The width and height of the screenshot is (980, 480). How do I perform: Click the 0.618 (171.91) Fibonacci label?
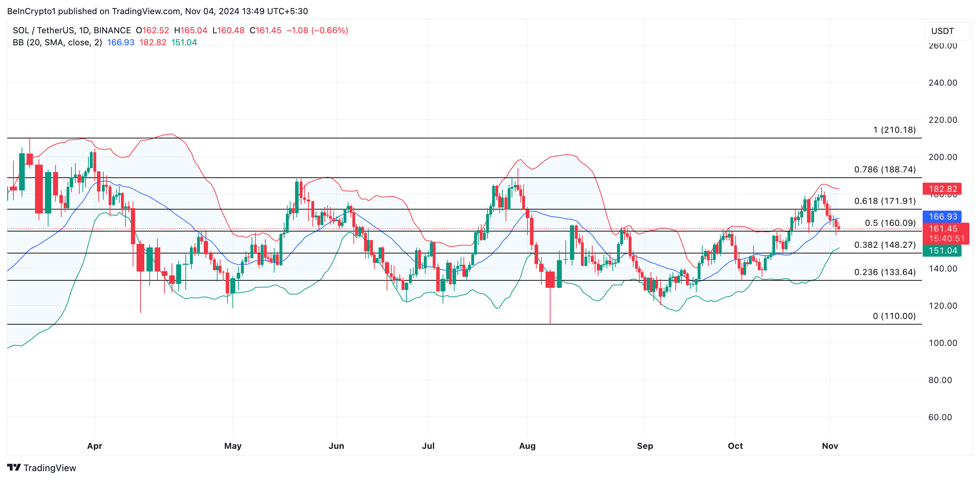pyautogui.click(x=884, y=201)
